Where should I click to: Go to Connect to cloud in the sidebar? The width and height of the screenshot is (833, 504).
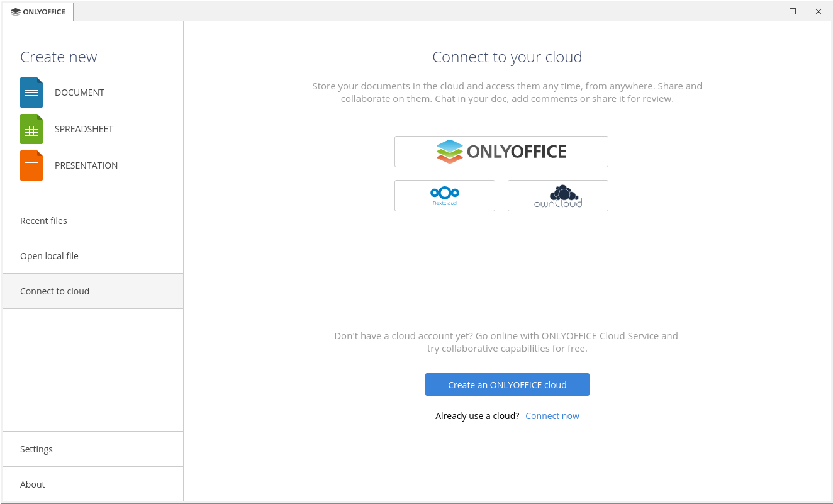pos(55,291)
